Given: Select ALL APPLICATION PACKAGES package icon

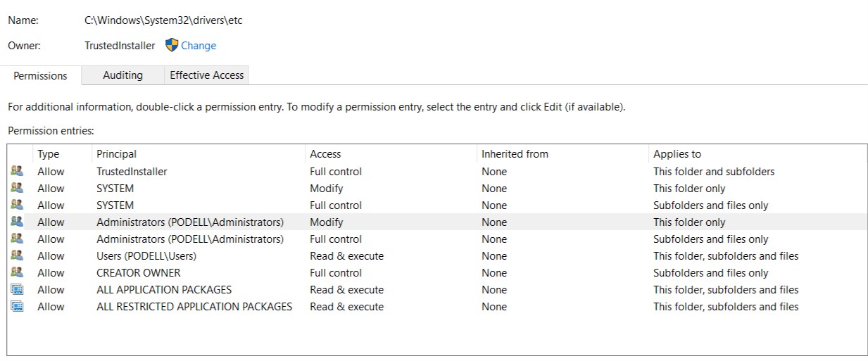Looking at the screenshot, I should 17,289.
